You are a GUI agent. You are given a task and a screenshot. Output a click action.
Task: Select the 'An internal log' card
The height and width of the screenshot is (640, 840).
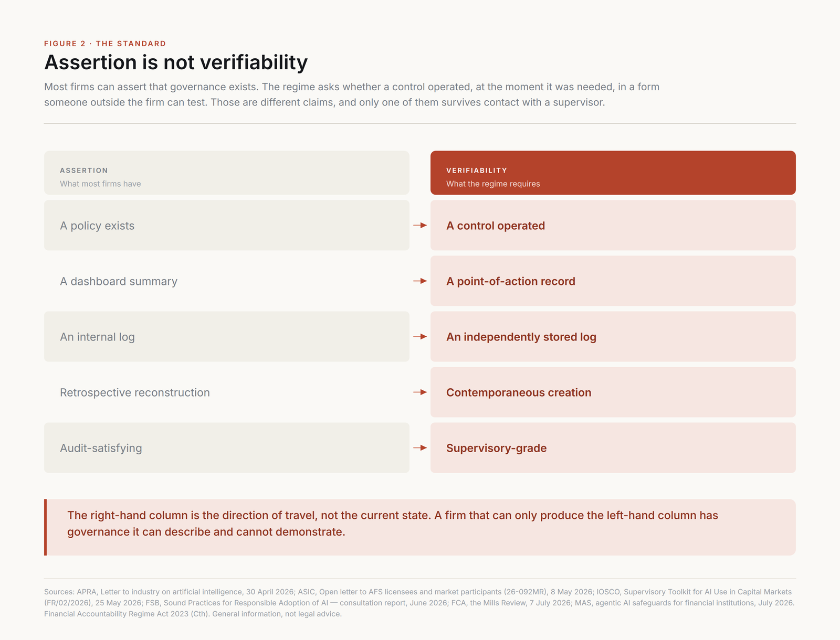(227, 337)
